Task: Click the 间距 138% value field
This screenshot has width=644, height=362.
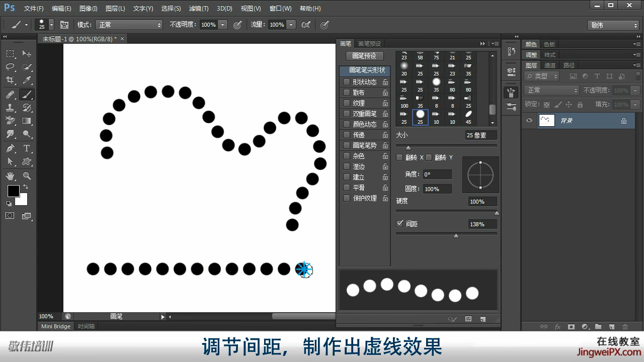Action: pyautogui.click(x=482, y=224)
